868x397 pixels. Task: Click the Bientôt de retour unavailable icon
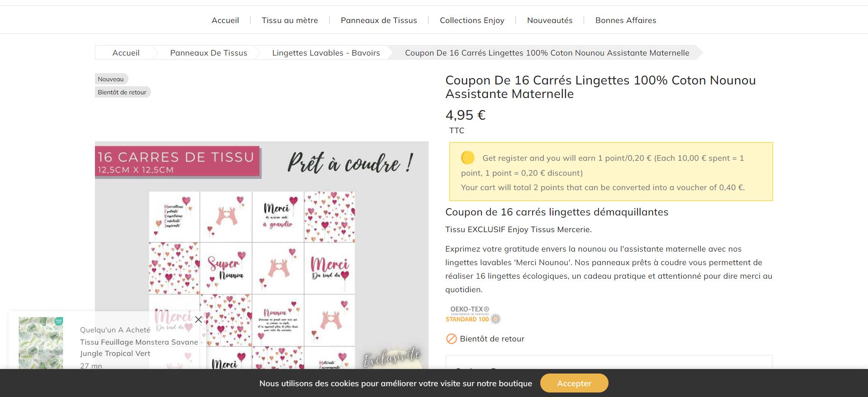coord(451,339)
